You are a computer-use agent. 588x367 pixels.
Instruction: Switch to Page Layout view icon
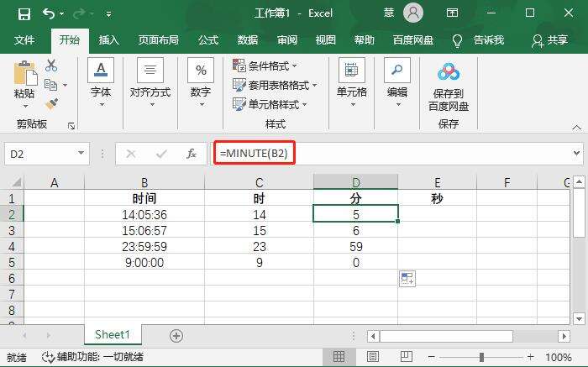coord(372,357)
